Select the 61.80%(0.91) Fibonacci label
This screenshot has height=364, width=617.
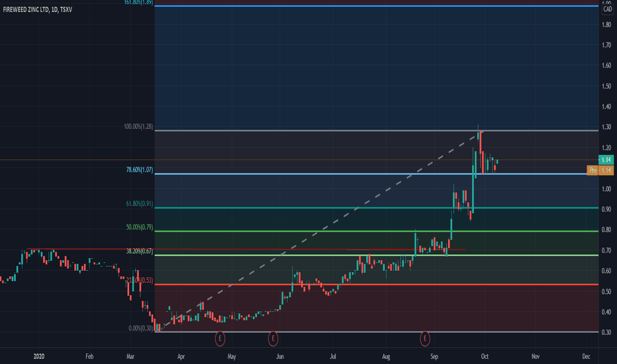coord(139,204)
